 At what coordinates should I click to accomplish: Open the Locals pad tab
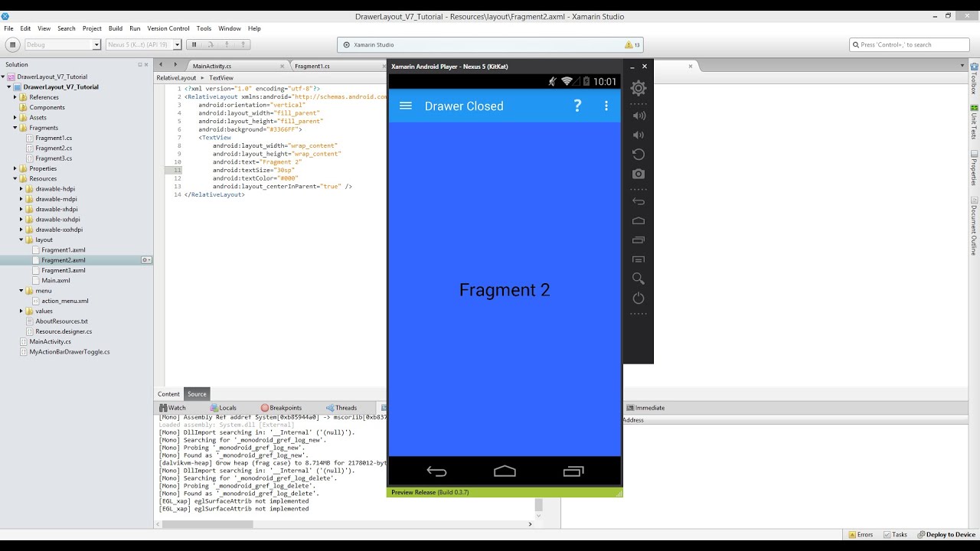224,408
